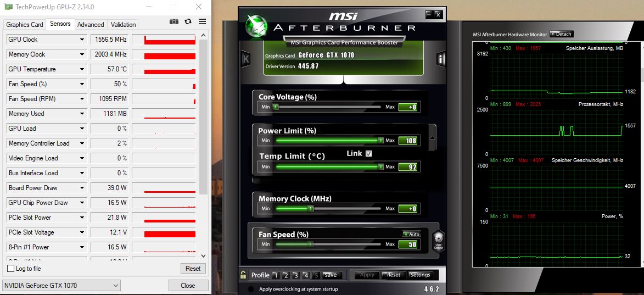
Task: Open the GPU-Z hamburger menu
Action: [202, 22]
